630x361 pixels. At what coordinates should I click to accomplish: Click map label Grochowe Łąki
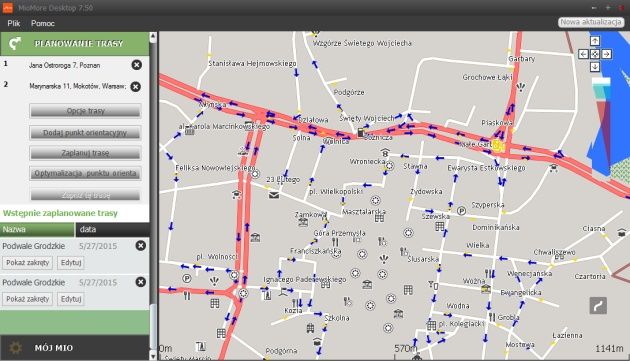pyautogui.click(x=487, y=77)
